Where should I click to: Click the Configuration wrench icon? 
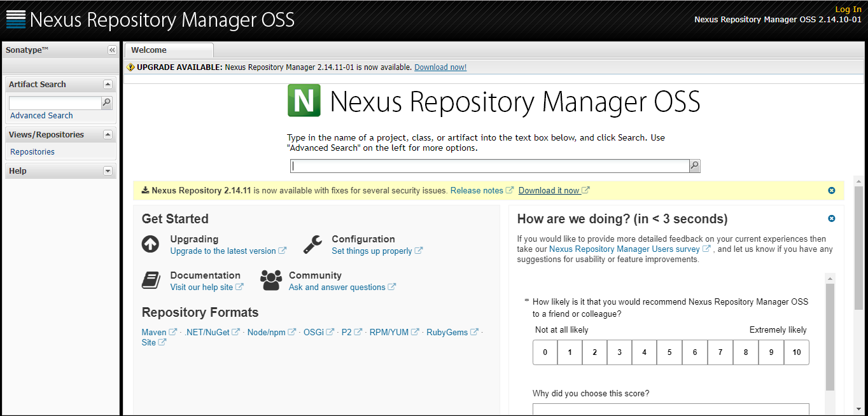coord(312,244)
